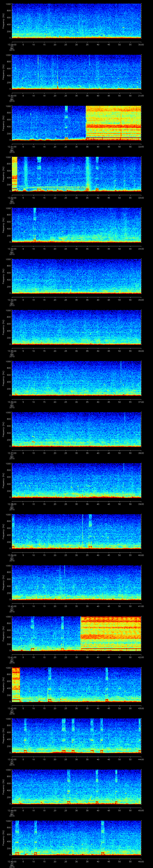This screenshot has width=153, height=868.
Task: Open the spectrogram panel starting at 12:40:00
Action: (x=76, y=583)
